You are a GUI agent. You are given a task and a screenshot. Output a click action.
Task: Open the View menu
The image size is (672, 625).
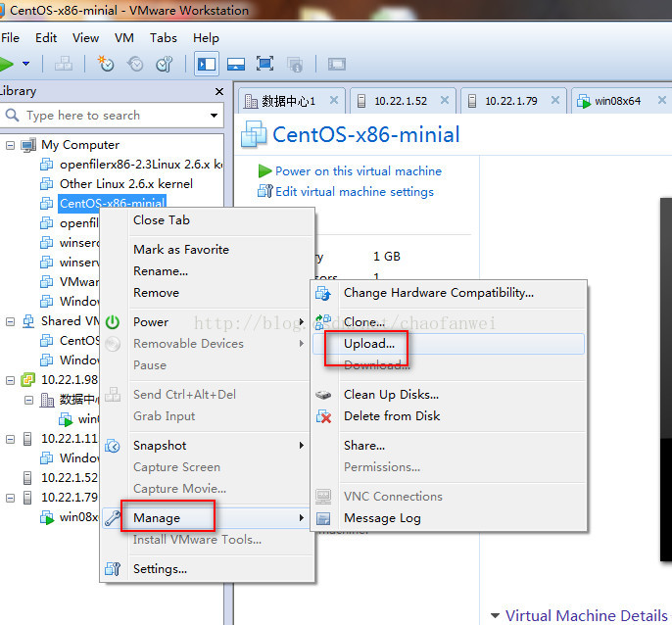coord(86,38)
